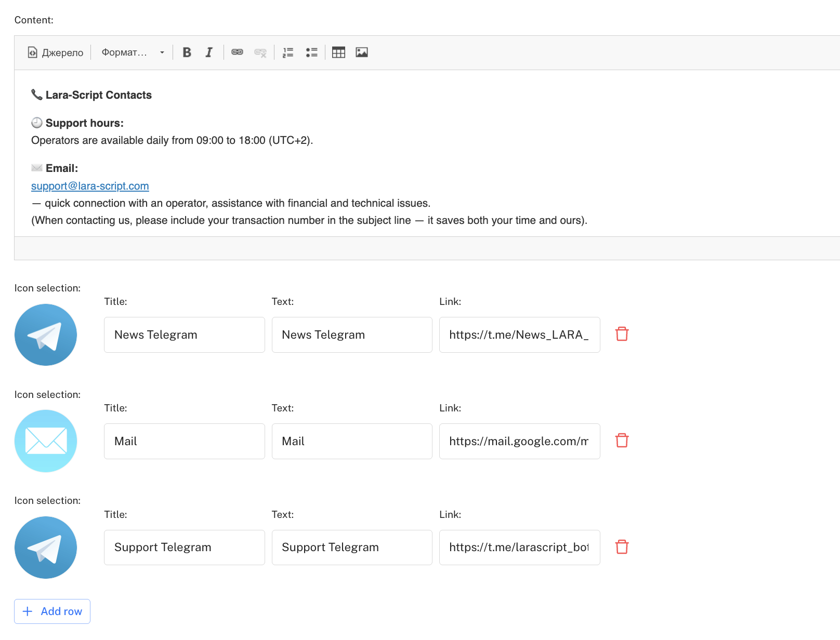Insert a numbered list

288,52
